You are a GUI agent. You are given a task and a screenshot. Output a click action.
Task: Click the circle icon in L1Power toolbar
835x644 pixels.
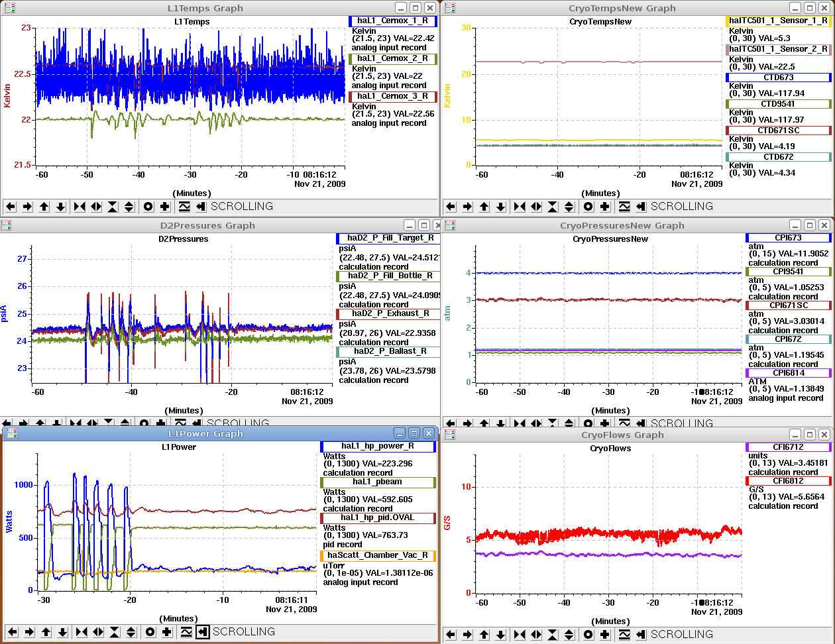pyautogui.click(x=150, y=632)
